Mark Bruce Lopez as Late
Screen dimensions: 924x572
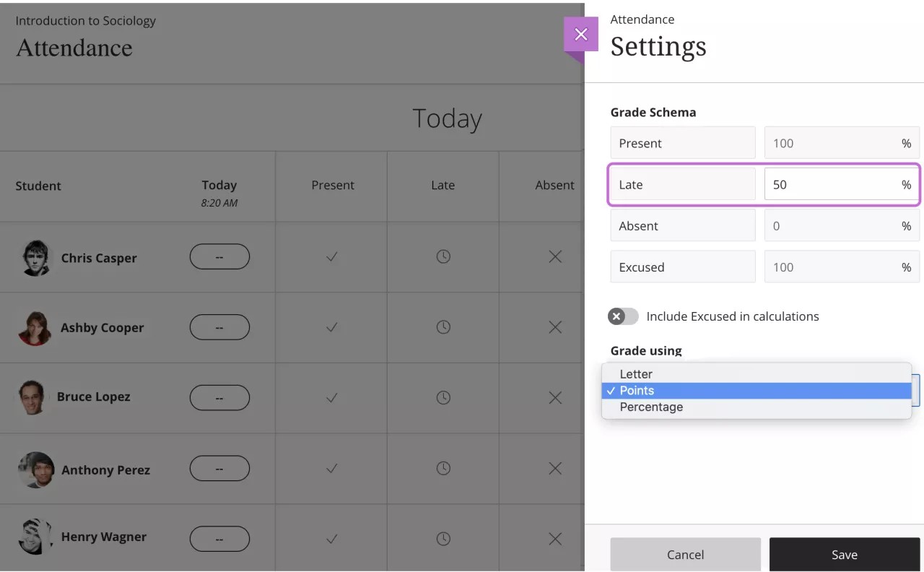coord(443,397)
